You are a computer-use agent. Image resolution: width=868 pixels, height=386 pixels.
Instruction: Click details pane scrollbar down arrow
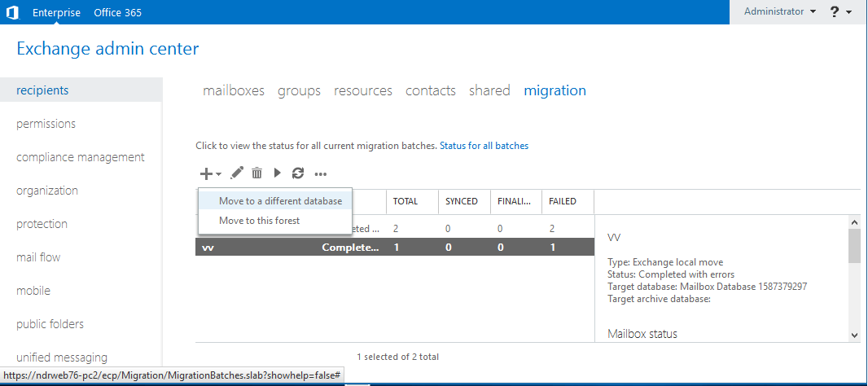coord(854,334)
